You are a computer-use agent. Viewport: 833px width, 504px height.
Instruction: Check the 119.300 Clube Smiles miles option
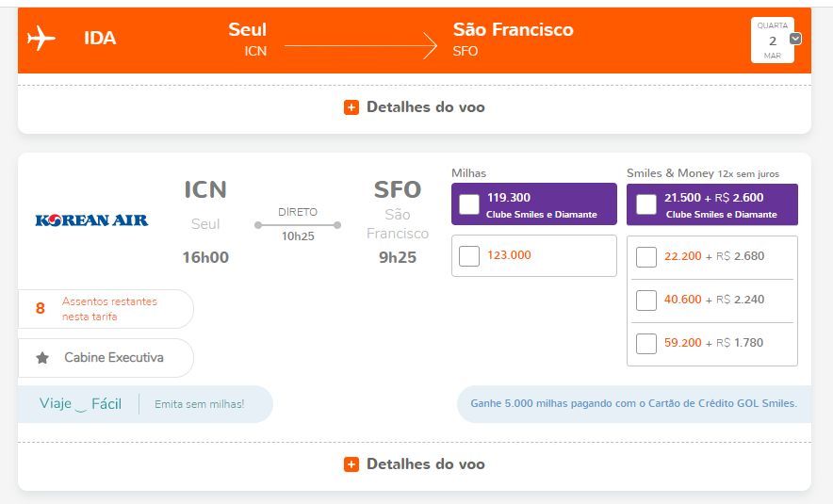click(x=469, y=204)
